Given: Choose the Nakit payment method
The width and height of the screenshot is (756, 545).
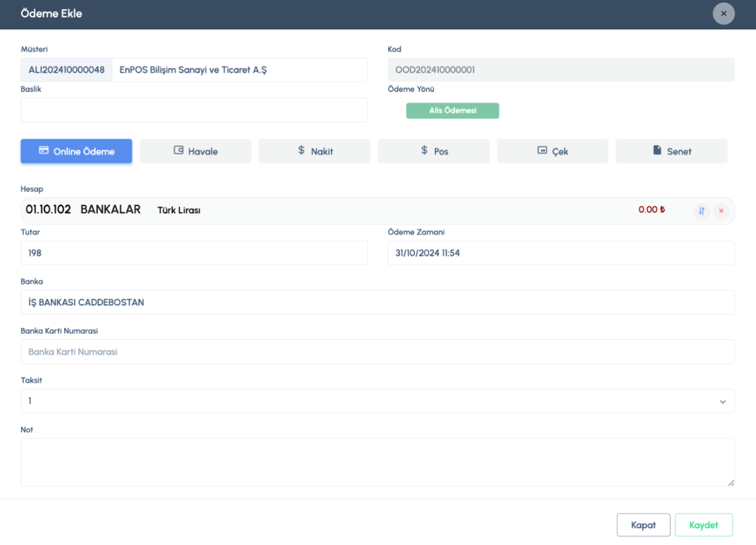Looking at the screenshot, I should (x=314, y=151).
